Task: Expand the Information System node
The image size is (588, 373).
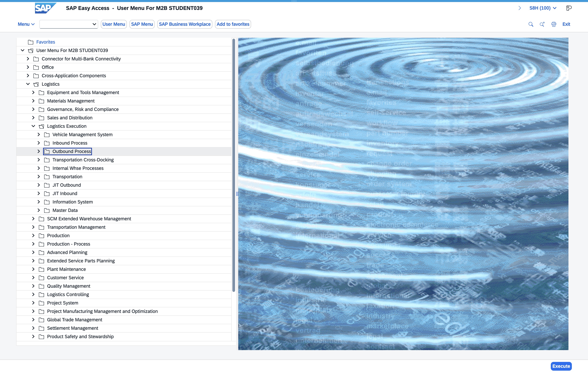Action: (39, 202)
